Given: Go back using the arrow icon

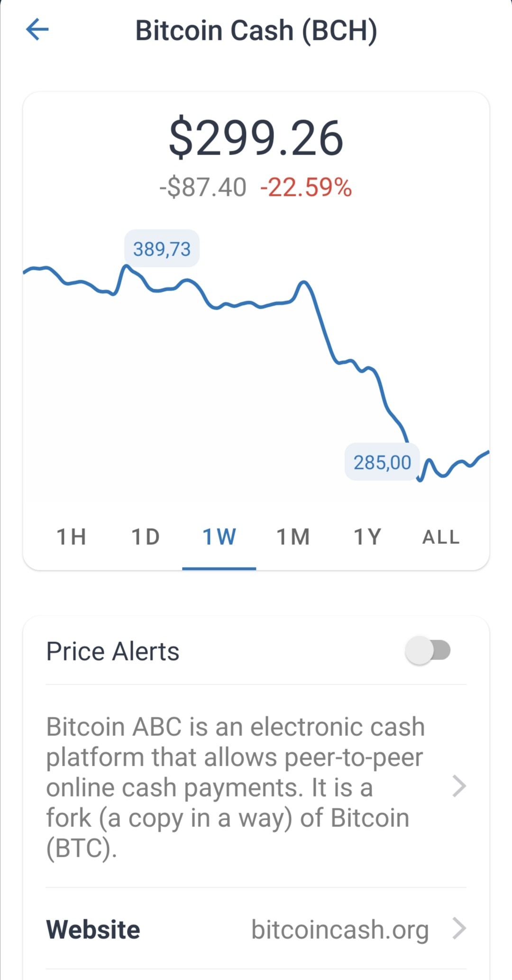Looking at the screenshot, I should tap(37, 29).
